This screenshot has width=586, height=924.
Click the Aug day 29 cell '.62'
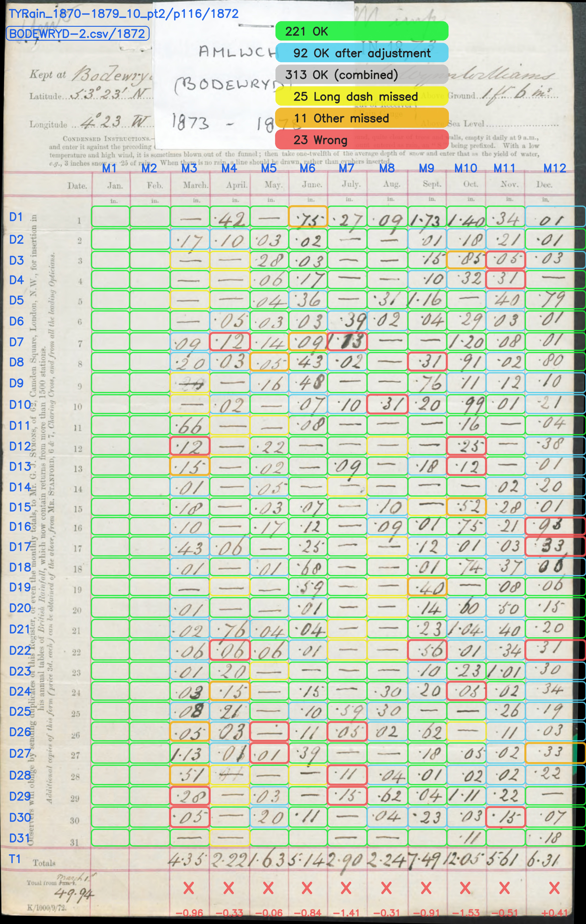pos(387,796)
